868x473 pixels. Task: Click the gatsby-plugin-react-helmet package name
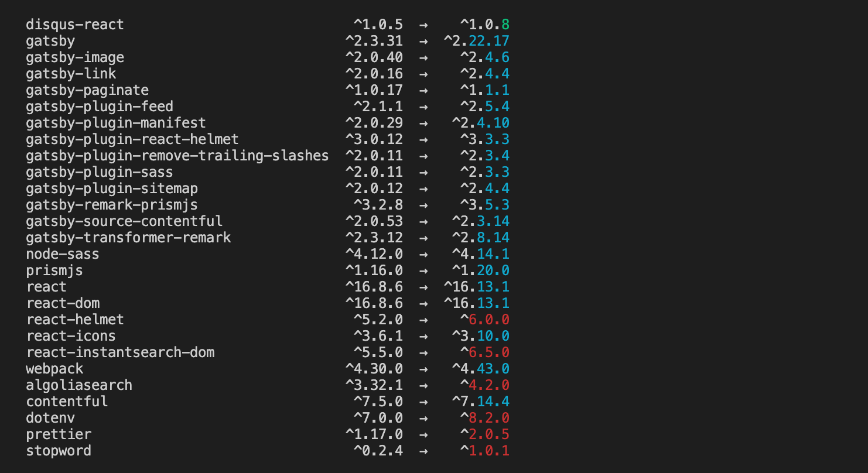(132, 139)
